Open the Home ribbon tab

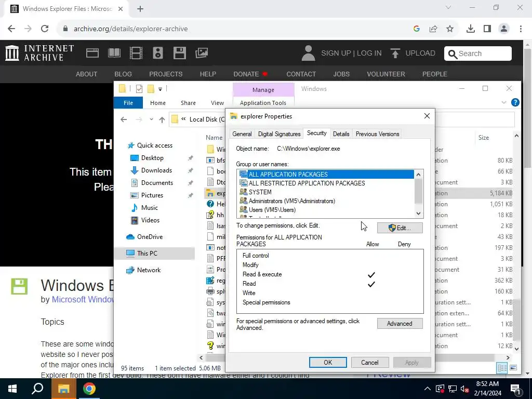click(x=158, y=103)
